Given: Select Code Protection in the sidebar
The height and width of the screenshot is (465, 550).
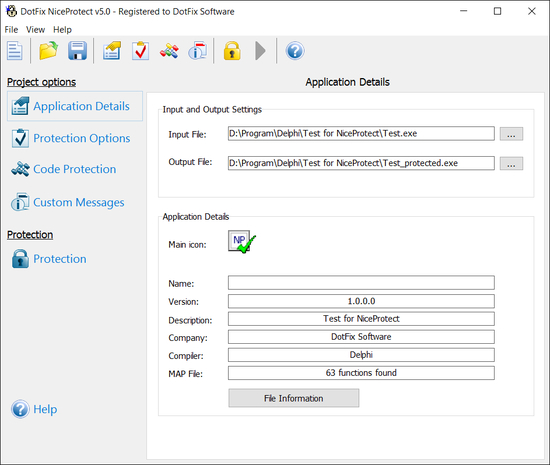Looking at the screenshot, I should pos(64,169).
